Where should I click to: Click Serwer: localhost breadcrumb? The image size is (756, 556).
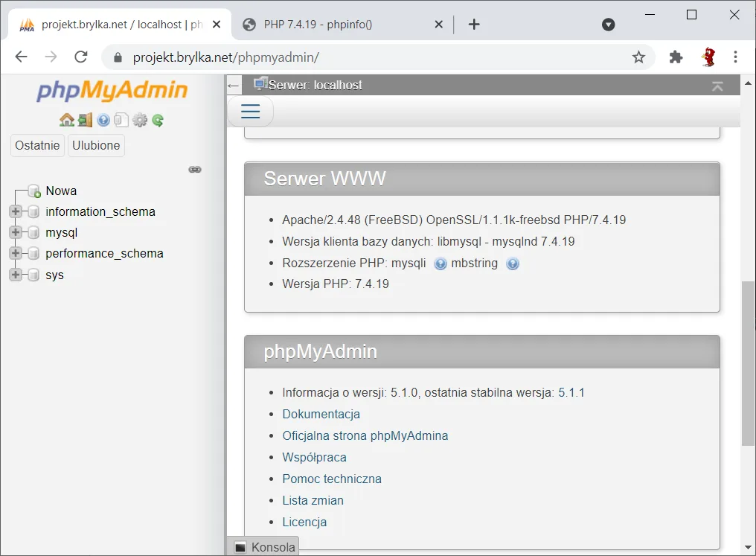[x=315, y=86]
